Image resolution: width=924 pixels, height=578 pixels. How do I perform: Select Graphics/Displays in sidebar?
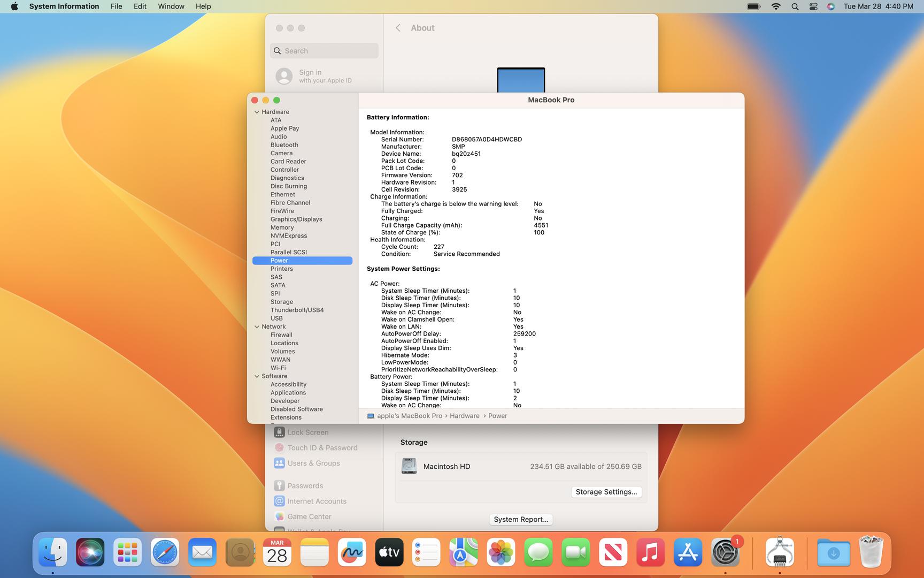pyautogui.click(x=296, y=219)
